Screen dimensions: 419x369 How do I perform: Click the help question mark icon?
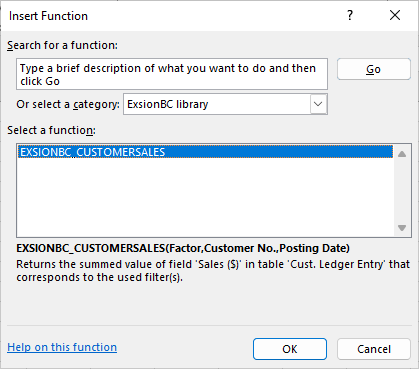[350, 15]
